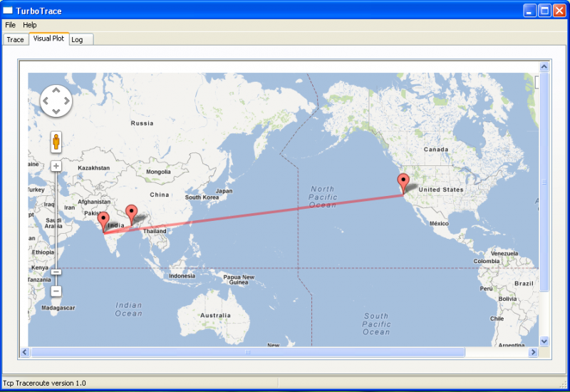570x392 pixels.
Task: Switch to the Trace tab
Action: pos(15,40)
